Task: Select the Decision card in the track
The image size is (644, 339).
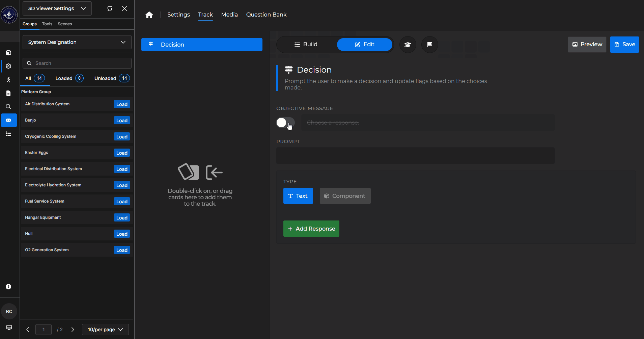Action: [x=202, y=45]
